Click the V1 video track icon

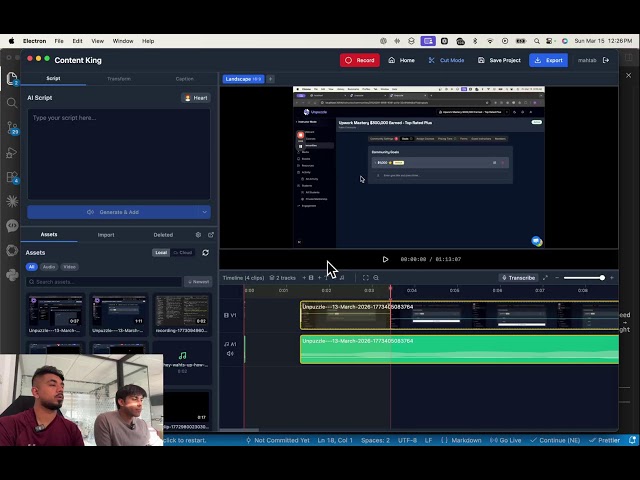click(226, 316)
